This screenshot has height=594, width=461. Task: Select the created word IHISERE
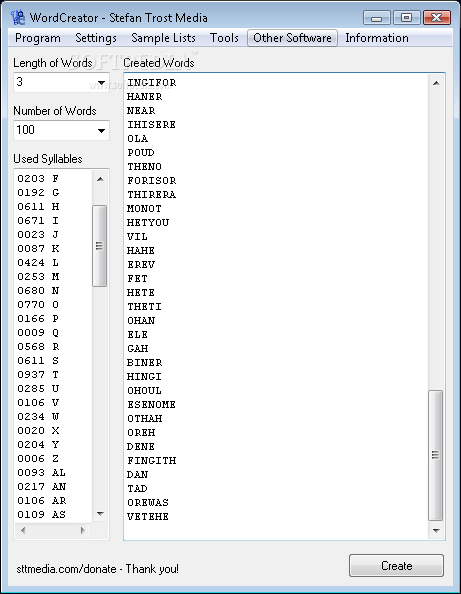(x=152, y=125)
